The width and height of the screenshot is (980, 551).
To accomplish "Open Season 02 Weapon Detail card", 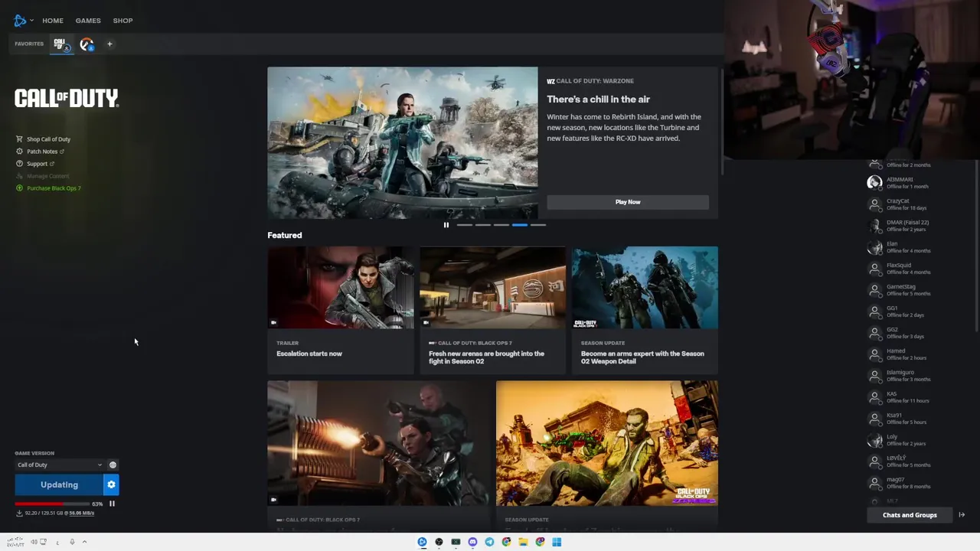I will click(645, 310).
